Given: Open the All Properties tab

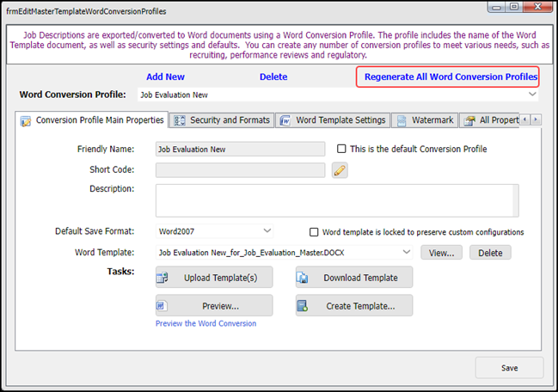Looking at the screenshot, I should pyautogui.click(x=490, y=120).
